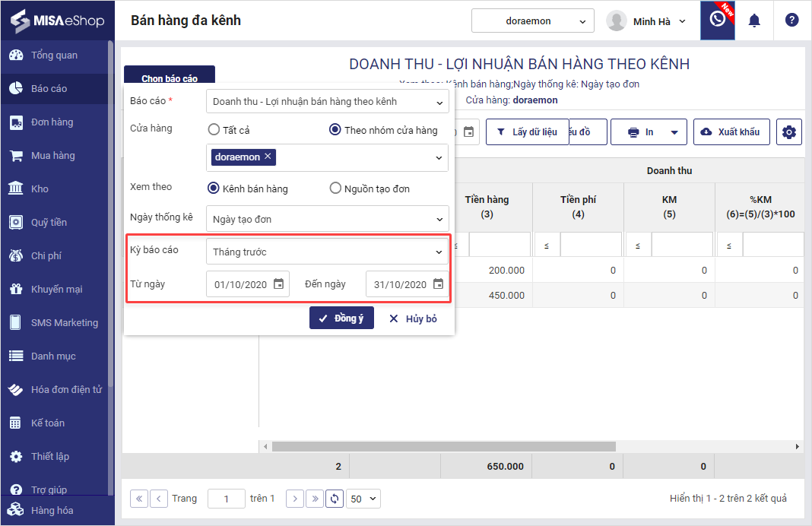Screen dimensions: 812x526
Task: Open the Từ ngày calendar picker icon
Action: tap(278, 284)
